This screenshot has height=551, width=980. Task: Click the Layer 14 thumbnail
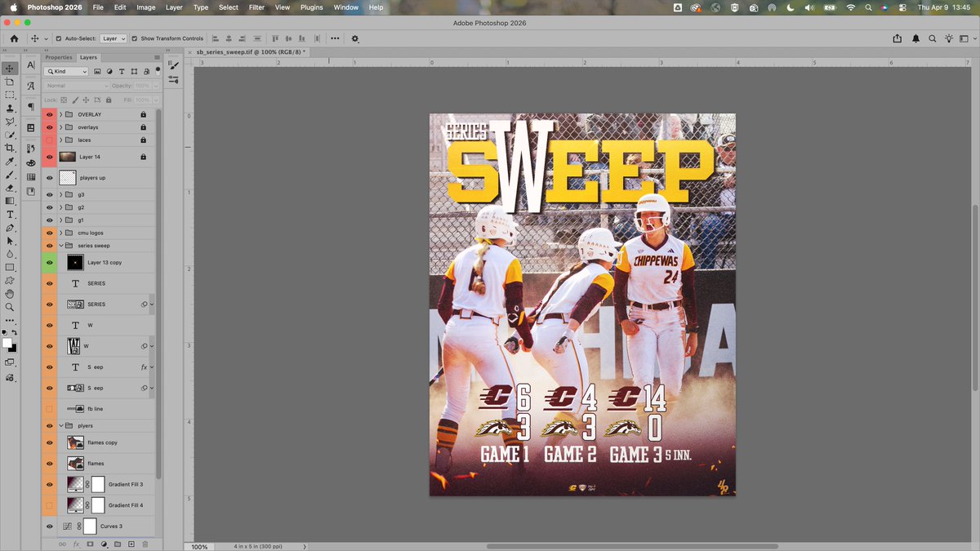[67, 157]
